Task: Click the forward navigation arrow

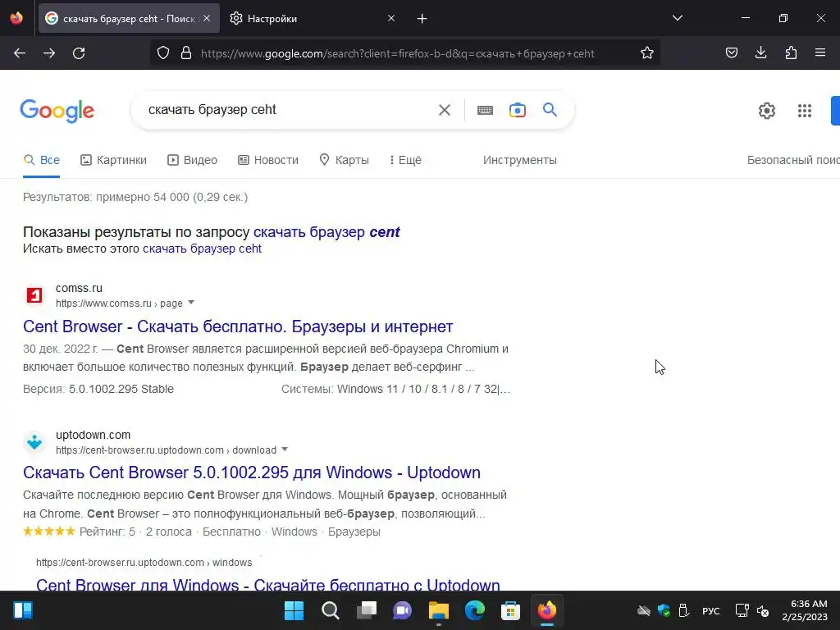Action: [x=49, y=53]
